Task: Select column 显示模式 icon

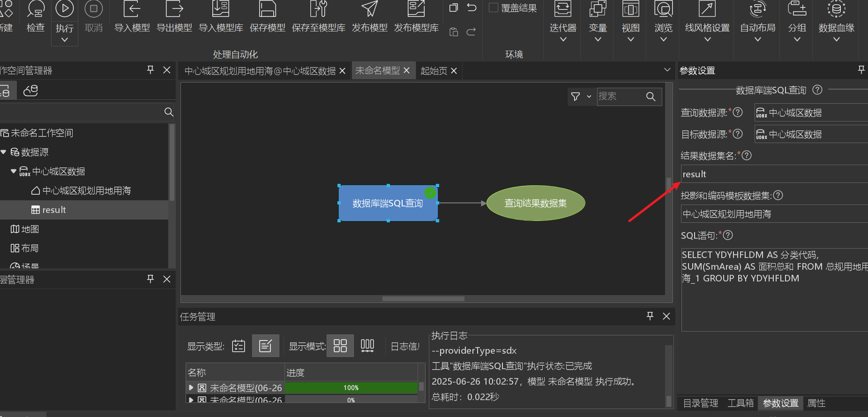Action: 367,346
